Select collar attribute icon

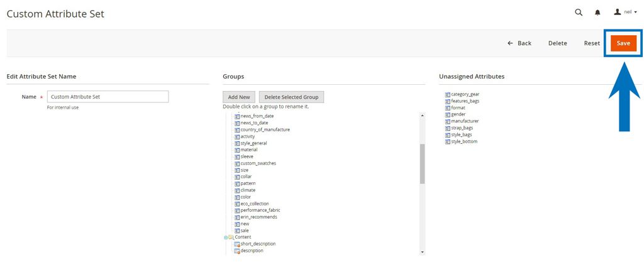click(x=237, y=177)
